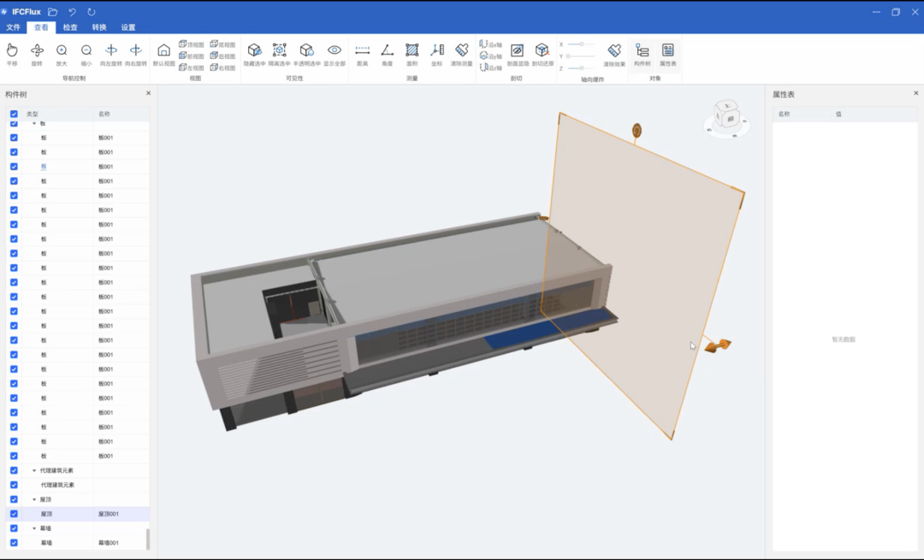
Task: Click the 放大 zoom-in magnifier
Action: pos(62,54)
